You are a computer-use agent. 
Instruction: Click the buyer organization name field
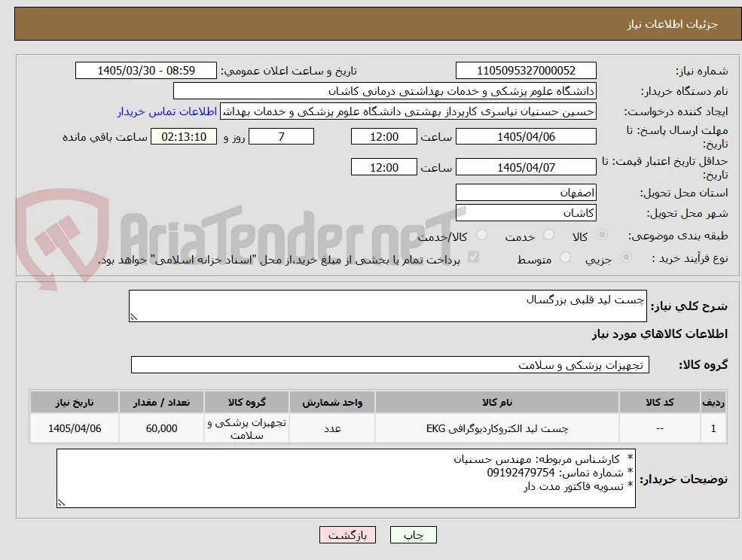pos(384,91)
